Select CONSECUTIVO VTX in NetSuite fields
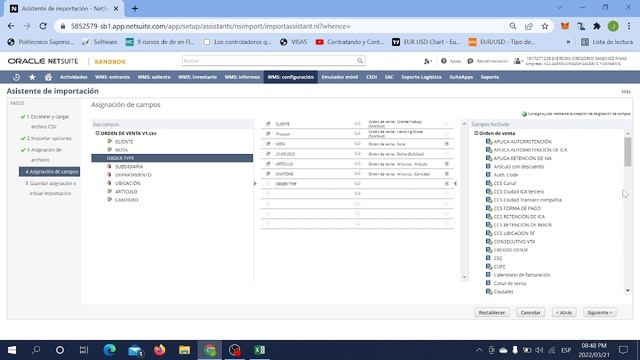This screenshot has height=360, width=640. click(x=514, y=242)
